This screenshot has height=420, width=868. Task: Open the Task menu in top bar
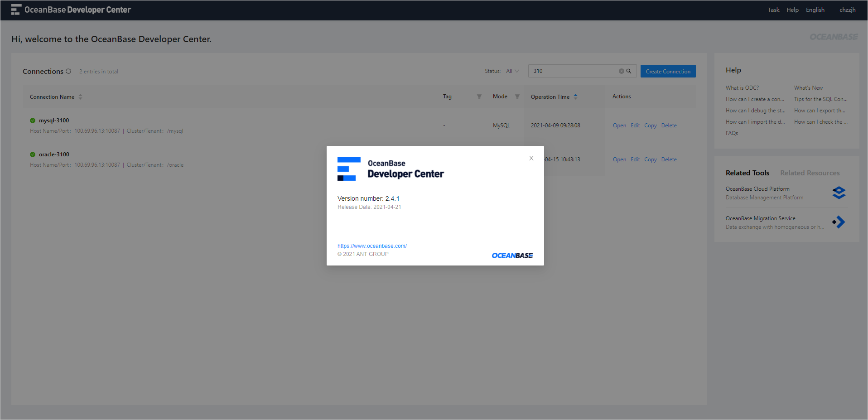[x=773, y=10]
